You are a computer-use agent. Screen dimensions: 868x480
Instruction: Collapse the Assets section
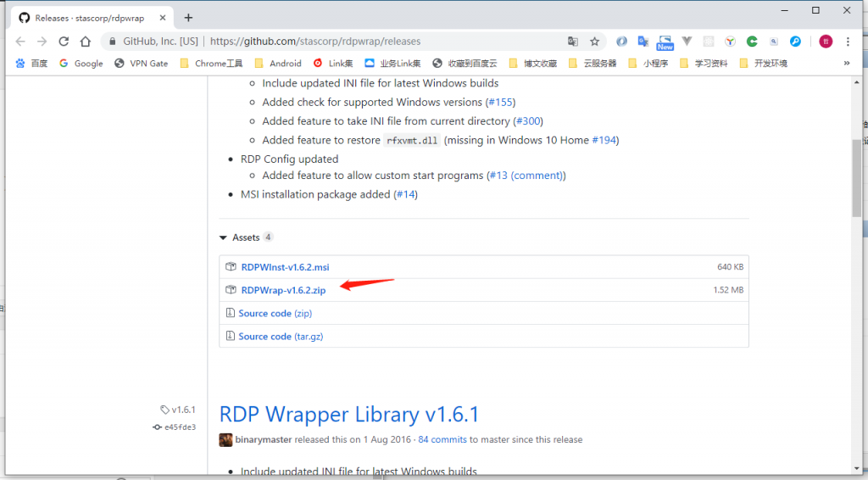coord(247,237)
